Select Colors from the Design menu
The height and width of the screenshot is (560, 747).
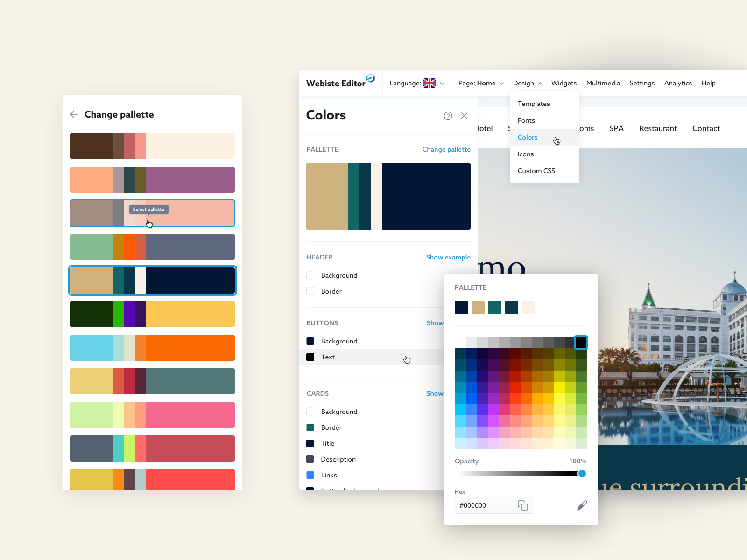tap(528, 137)
